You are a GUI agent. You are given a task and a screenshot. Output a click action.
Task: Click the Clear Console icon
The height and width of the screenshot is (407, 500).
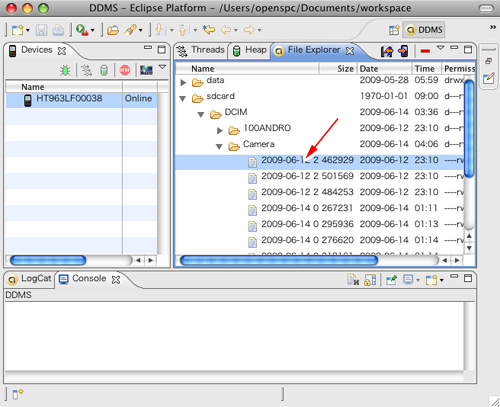[x=353, y=280]
